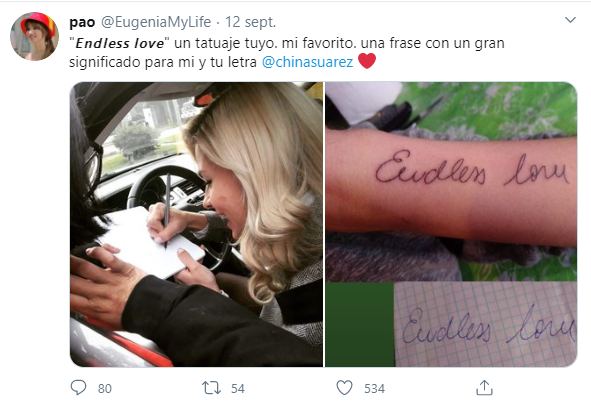
Task: Click the bold italic "Endless love" text
Action: (x=120, y=43)
